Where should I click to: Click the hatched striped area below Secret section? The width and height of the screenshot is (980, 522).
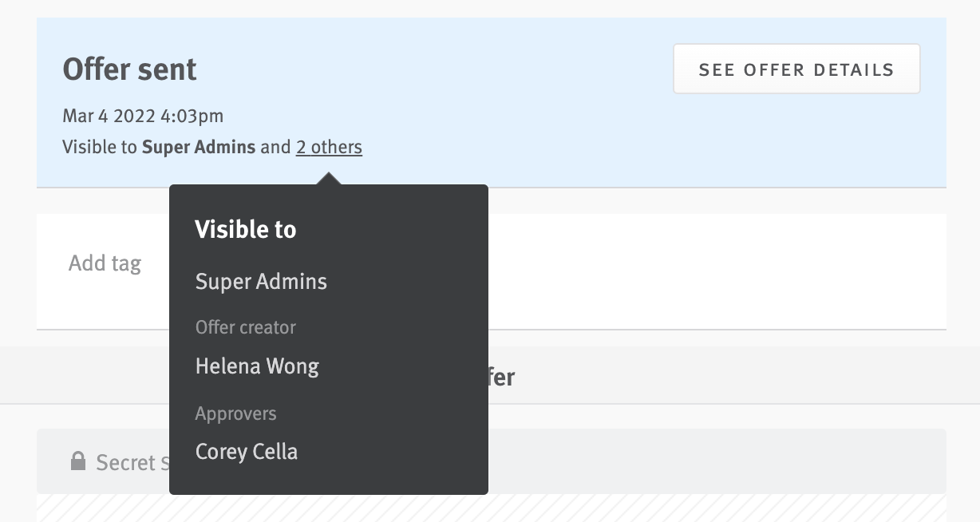[678, 511]
